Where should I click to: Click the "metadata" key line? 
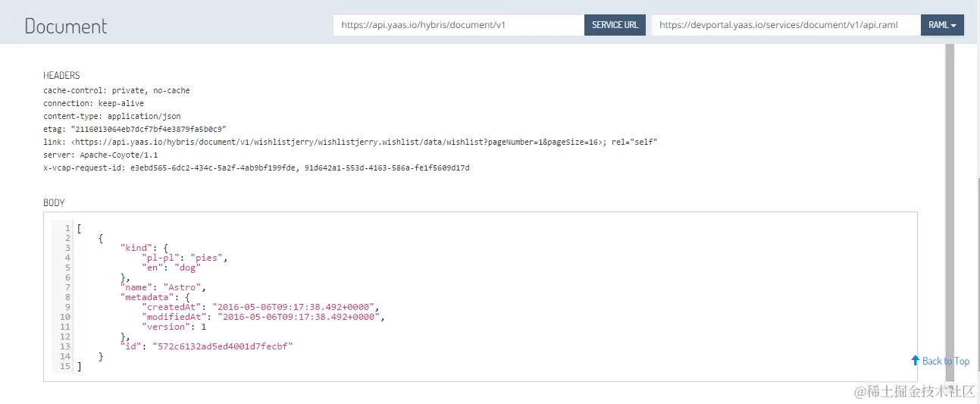tap(155, 297)
